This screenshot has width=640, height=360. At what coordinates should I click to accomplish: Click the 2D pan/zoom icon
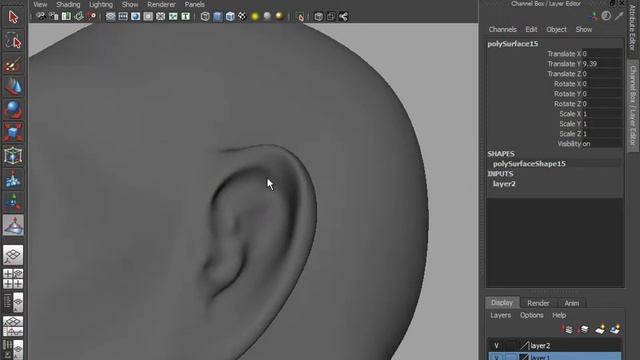tap(91, 16)
